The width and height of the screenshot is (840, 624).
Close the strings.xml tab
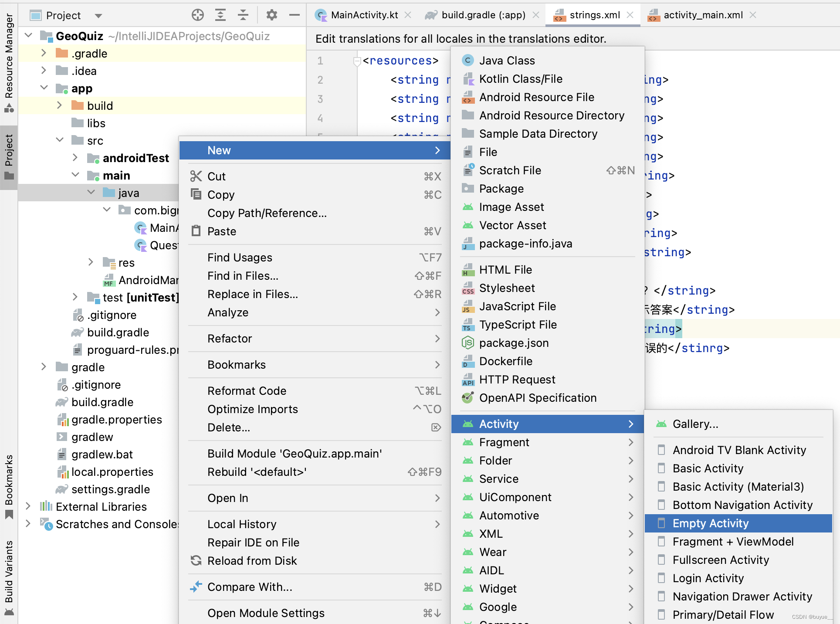click(x=630, y=15)
